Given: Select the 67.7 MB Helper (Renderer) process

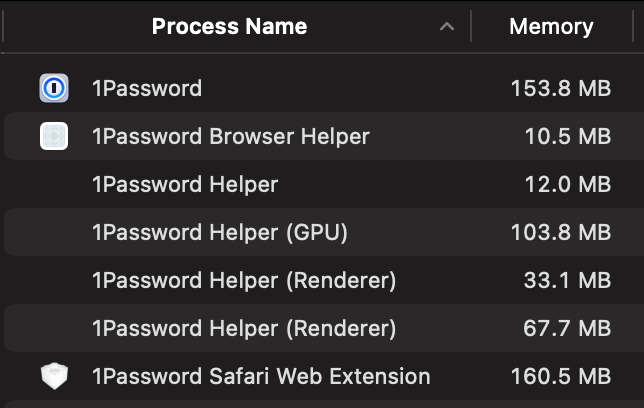Looking at the screenshot, I should [x=324, y=328].
